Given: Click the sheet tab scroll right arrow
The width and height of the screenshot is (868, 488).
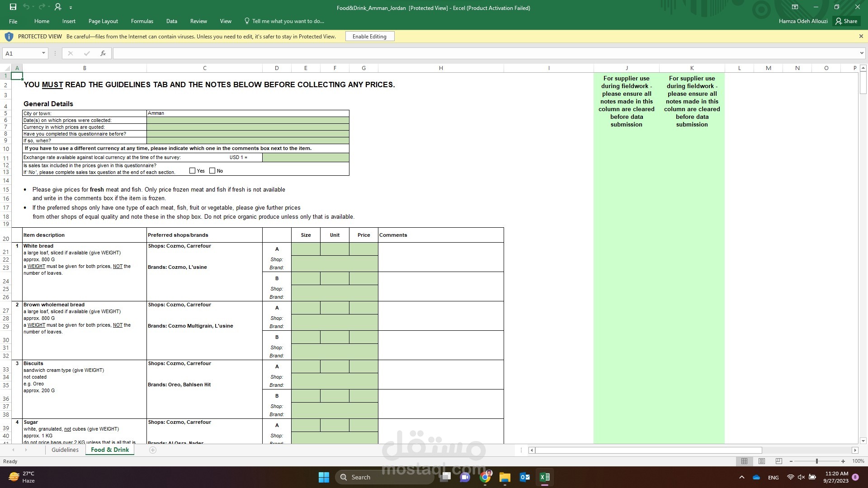Looking at the screenshot, I should click(26, 450).
